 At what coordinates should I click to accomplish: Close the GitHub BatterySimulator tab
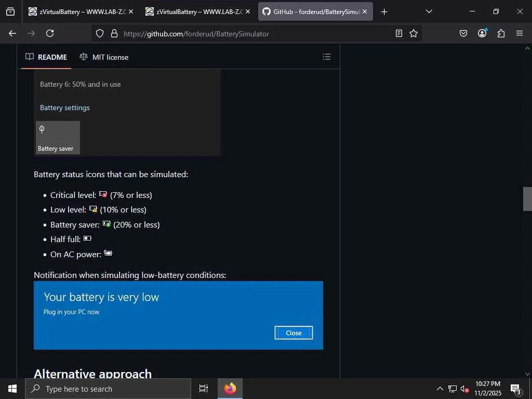[x=365, y=11]
